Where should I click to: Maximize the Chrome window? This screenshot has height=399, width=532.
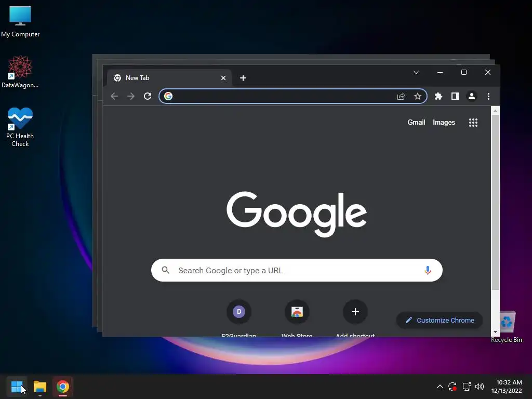pos(464,72)
